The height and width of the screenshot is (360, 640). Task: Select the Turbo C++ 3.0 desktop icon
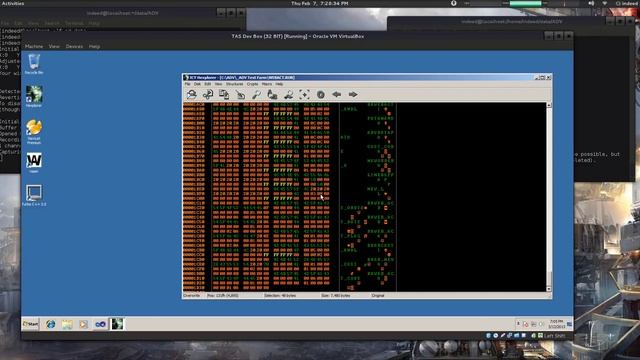(x=34, y=195)
